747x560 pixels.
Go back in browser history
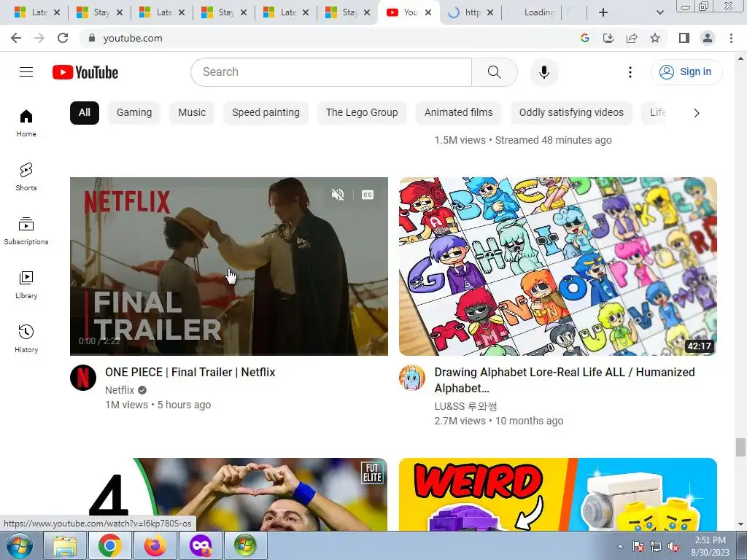tap(16, 38)
